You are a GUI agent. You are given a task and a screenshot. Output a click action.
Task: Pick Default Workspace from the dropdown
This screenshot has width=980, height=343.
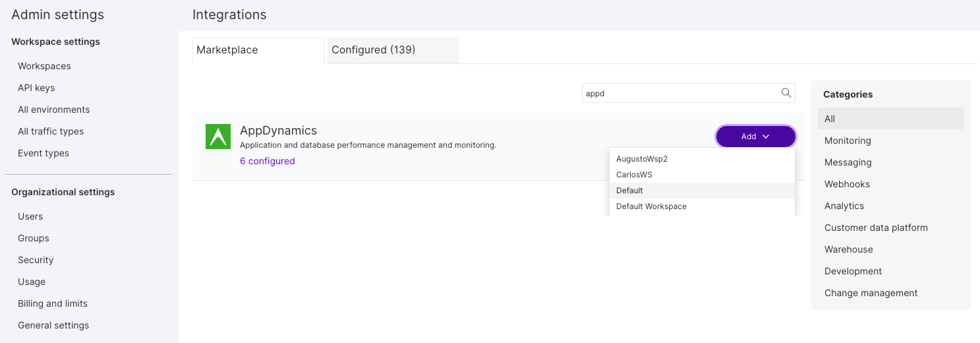tap(651, 206)
